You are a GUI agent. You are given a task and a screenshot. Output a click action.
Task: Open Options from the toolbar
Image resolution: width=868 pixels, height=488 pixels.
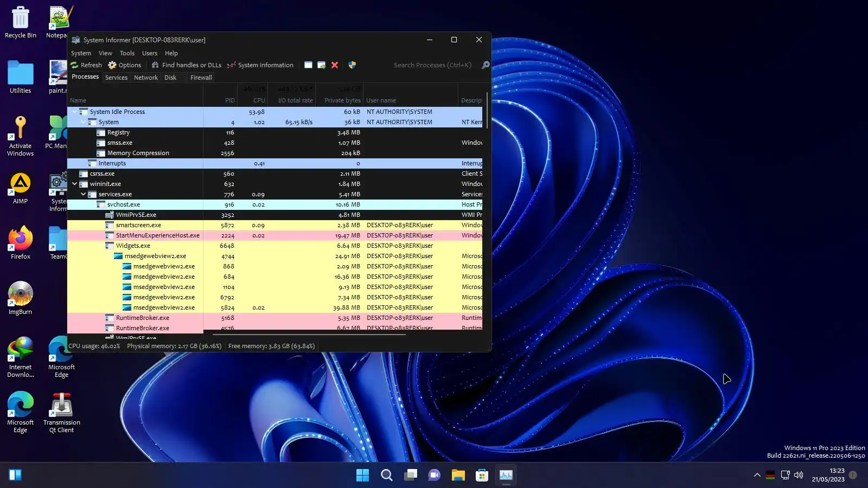point(125,65)
